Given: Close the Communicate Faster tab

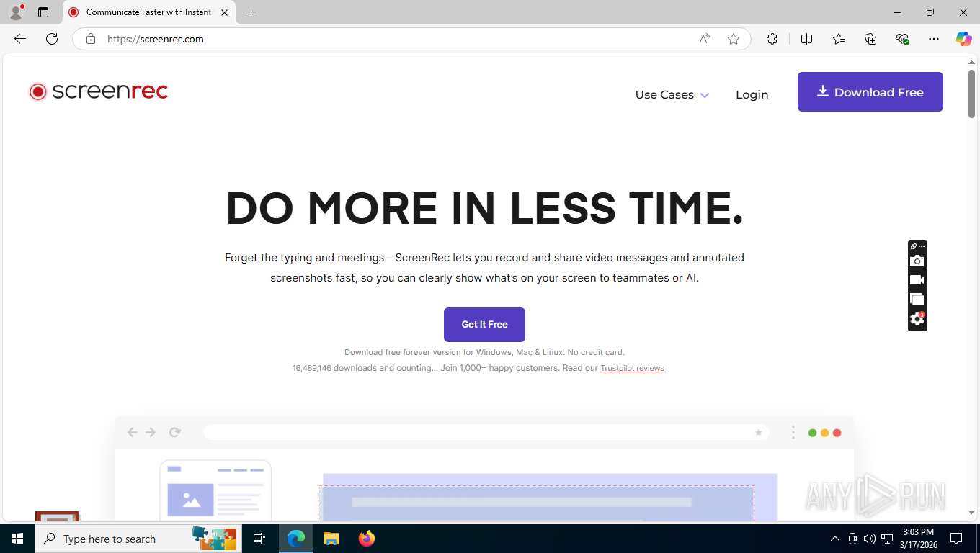Looking at the screenshot, I should point(224,12).
